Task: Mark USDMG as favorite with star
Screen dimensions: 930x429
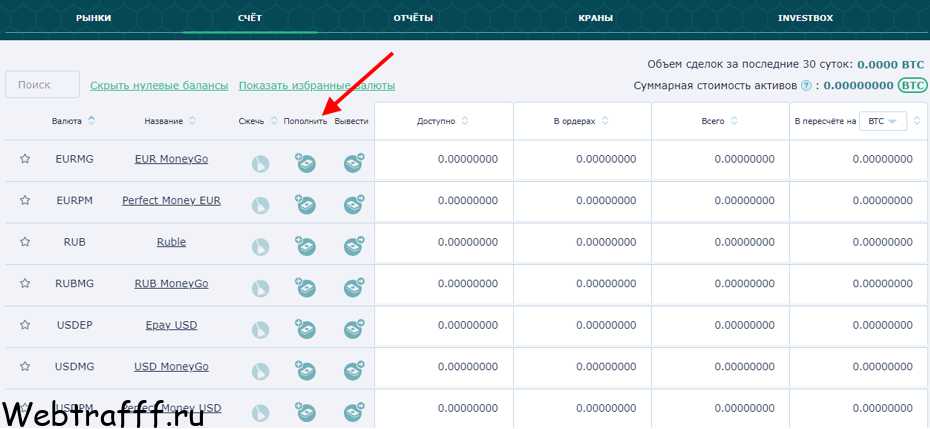Action: [x=25, y=367]
